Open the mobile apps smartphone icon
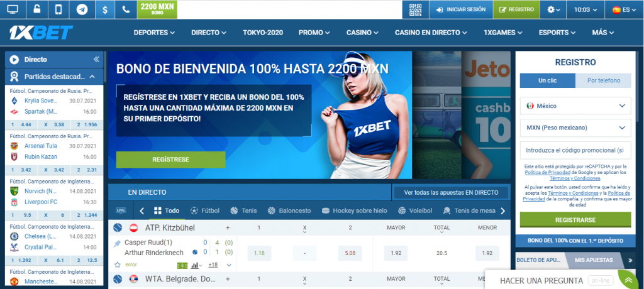This screenshot has height=289, width=644. pos(58,9)
